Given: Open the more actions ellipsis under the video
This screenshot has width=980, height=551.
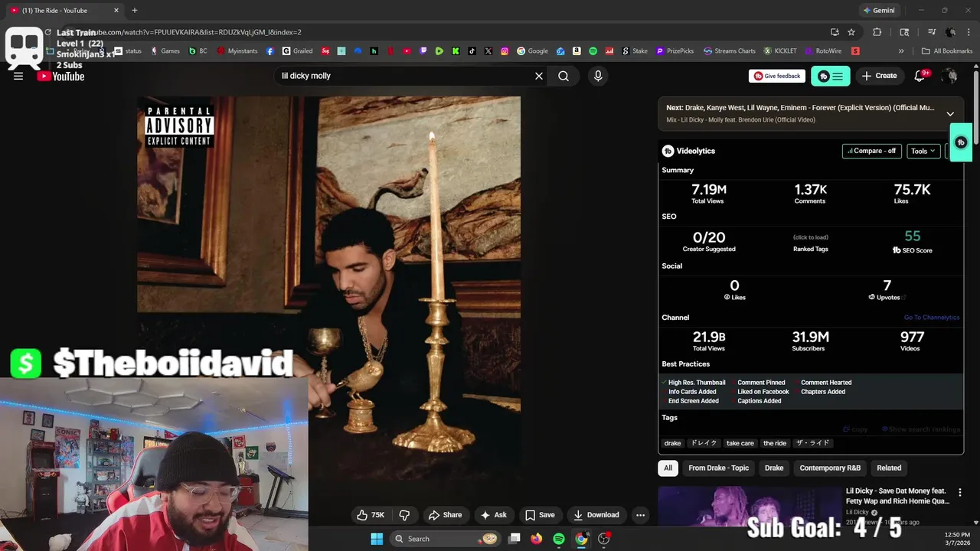Looking at the screenshot, I should (640, 515).
